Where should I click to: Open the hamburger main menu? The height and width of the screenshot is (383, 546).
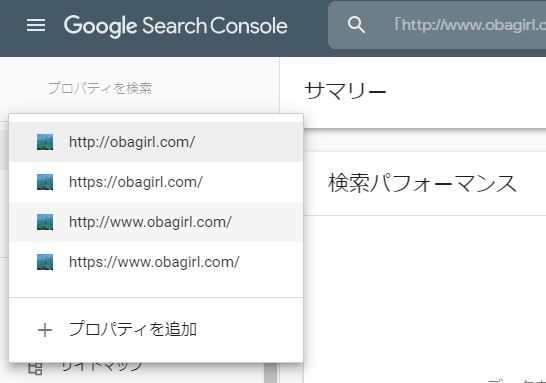[x=36, y=25]
